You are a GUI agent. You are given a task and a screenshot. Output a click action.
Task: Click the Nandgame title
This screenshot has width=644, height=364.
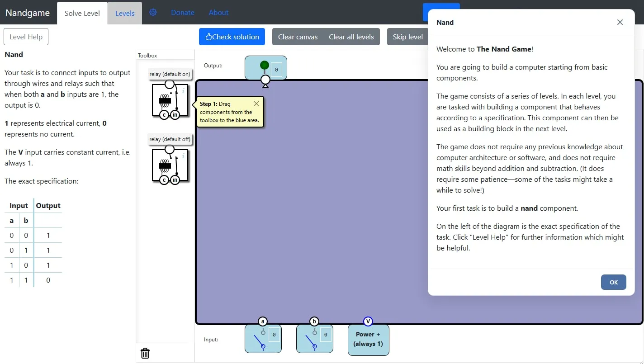click(x=28, y=13)
